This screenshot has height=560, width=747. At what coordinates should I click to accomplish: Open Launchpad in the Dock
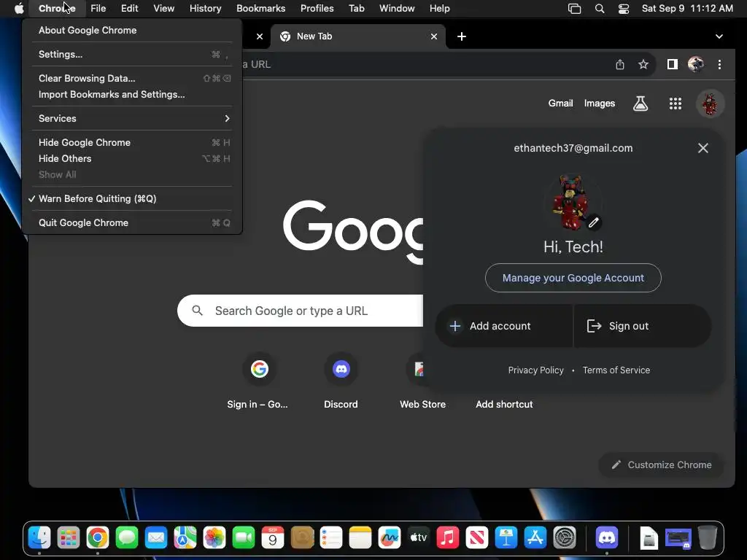coord(69,538)
